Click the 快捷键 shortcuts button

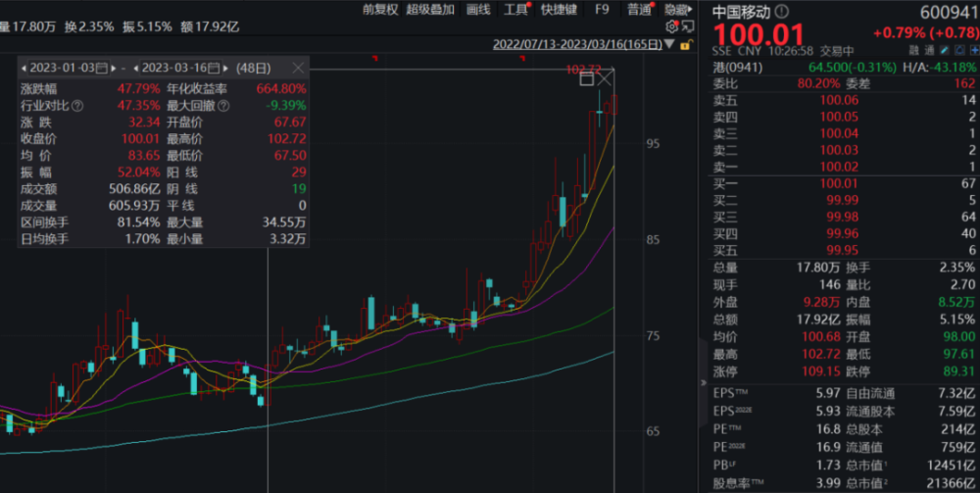559,10
